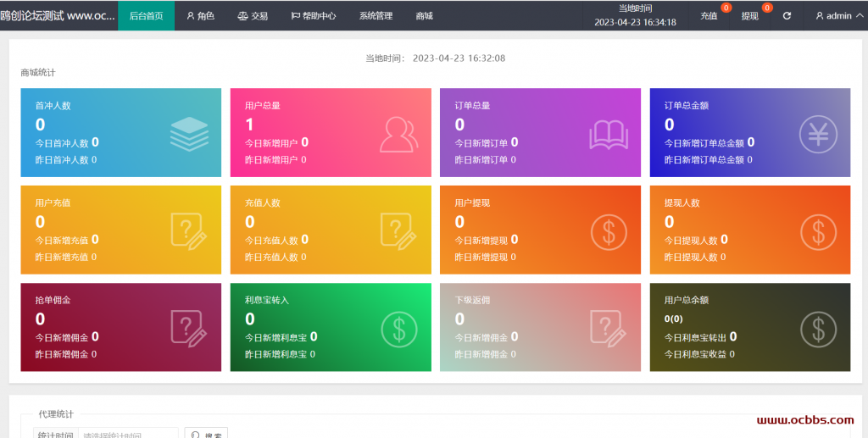Viewport: 868px width, 438px height.
Task: Click the 利息宝转入 card title
Action: coord(267,300)
